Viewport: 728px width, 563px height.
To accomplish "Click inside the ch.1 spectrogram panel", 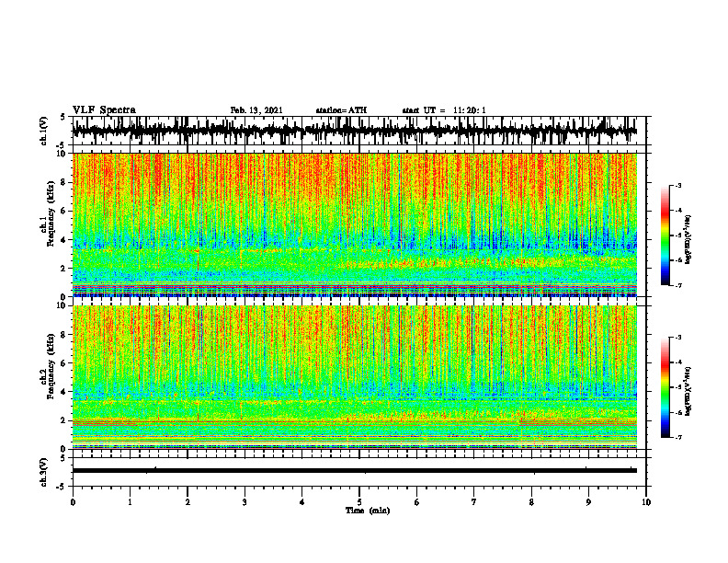I will coord(355,224).
